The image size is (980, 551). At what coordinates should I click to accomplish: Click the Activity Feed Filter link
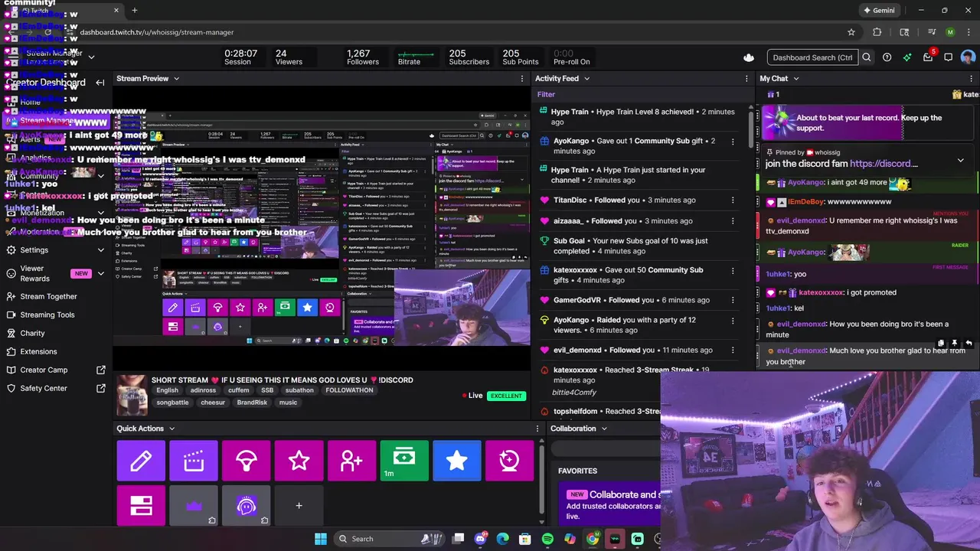(x=546, y=95)
